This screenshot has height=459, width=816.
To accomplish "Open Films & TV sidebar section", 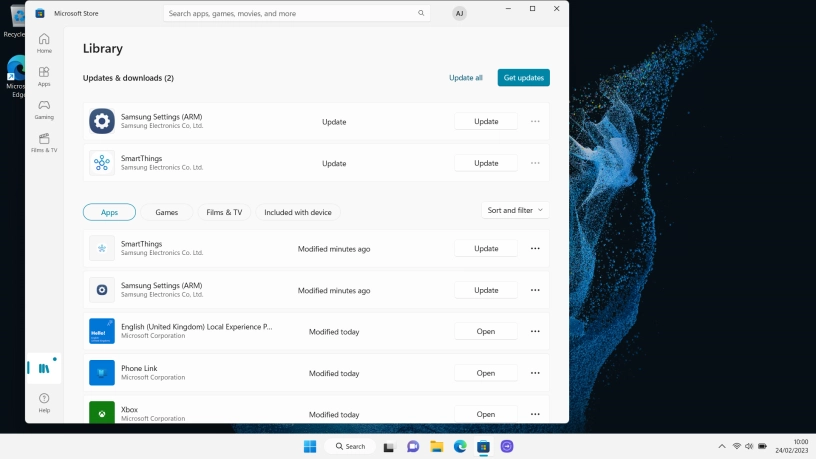I will [x=44, y=142].
